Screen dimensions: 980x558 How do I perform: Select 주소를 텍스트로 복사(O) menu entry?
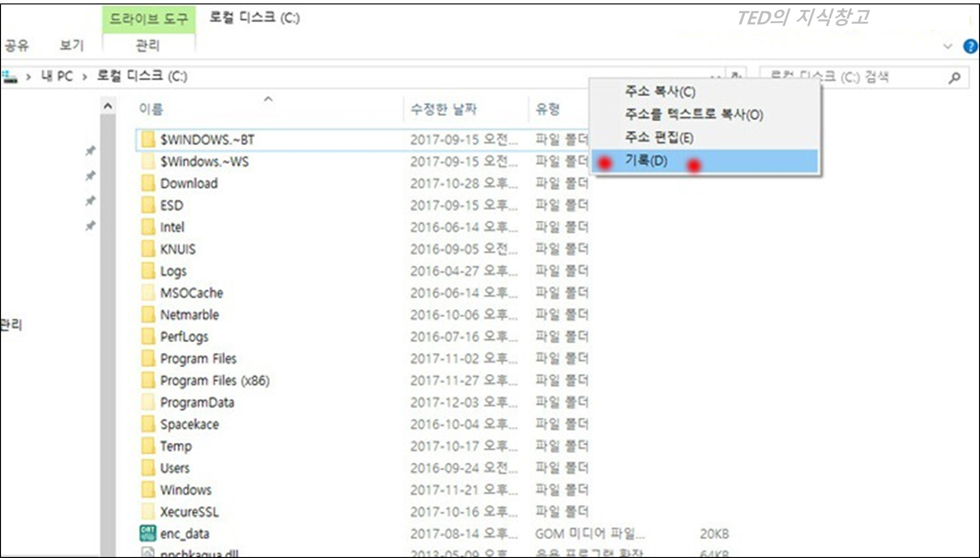693,114
